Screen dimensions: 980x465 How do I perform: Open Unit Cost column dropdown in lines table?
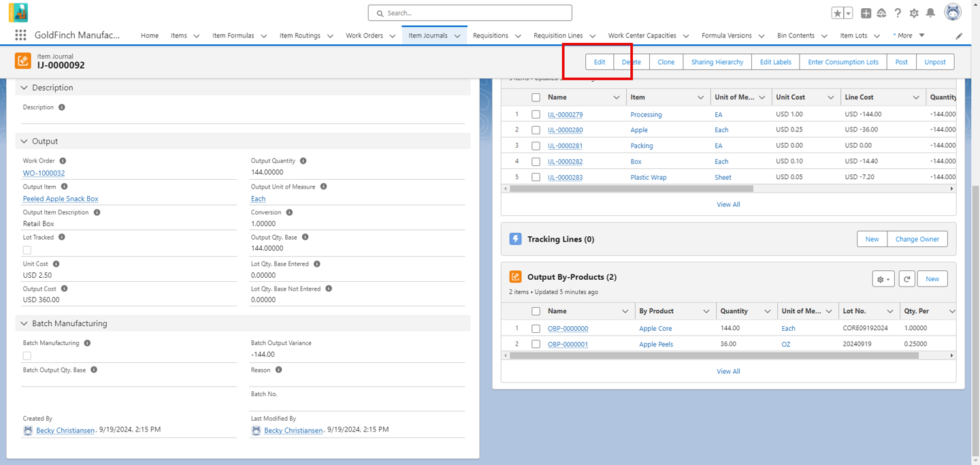coord(830,97)
